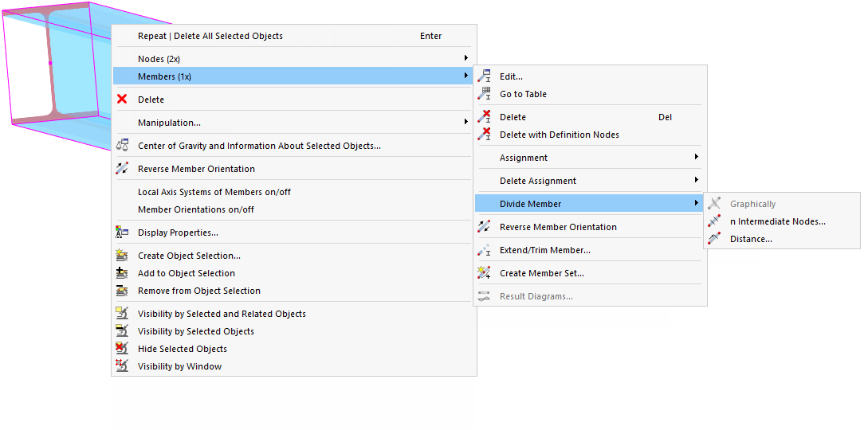868x430 pixels.
Task: Toggle Member Orientations on/off
Action: [195, 209]
